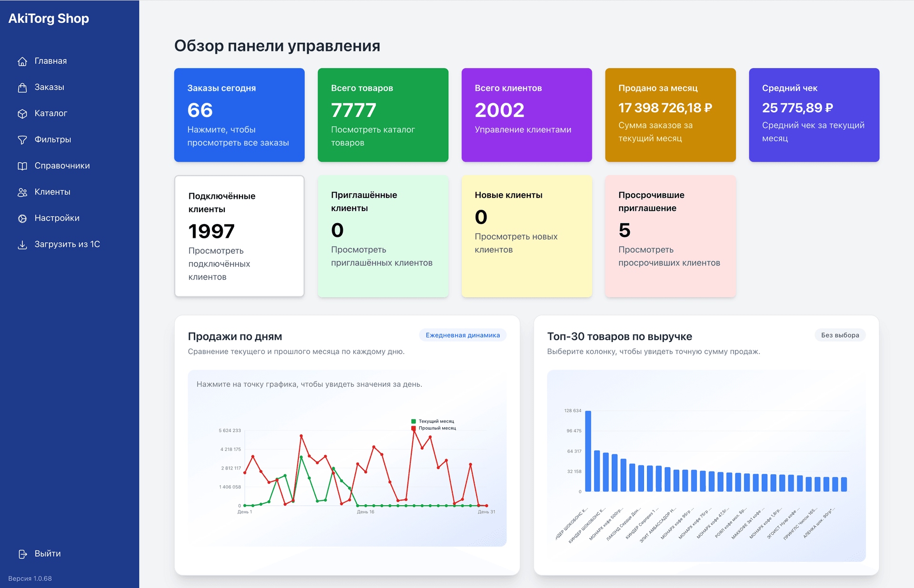Click the Фильтры funnel icon

[22, 139]
